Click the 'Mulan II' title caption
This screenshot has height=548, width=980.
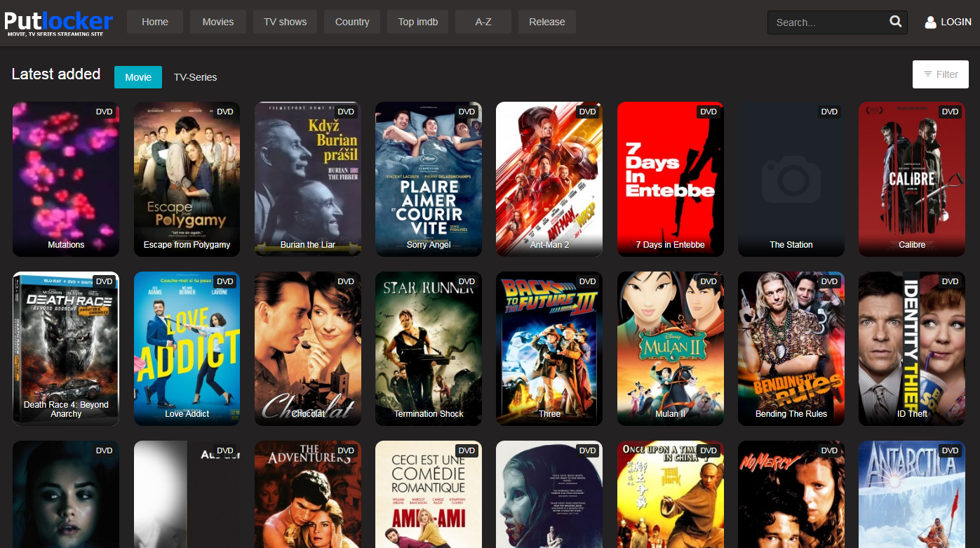pos(670,414)
